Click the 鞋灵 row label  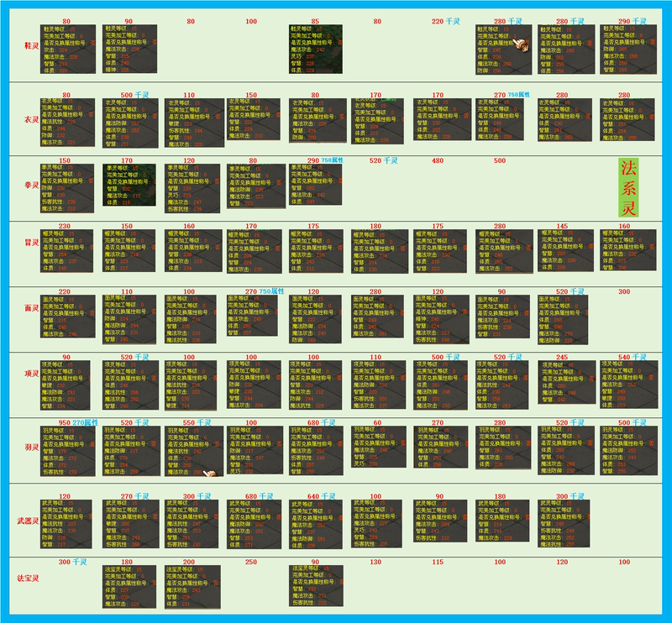(x=32, y=45)
